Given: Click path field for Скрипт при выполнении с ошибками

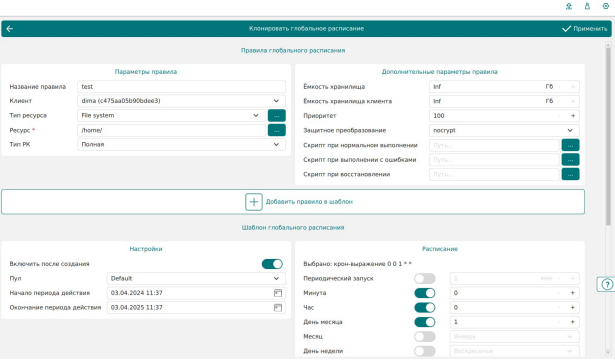Looking at the screenshot, I should pos(494,160).
